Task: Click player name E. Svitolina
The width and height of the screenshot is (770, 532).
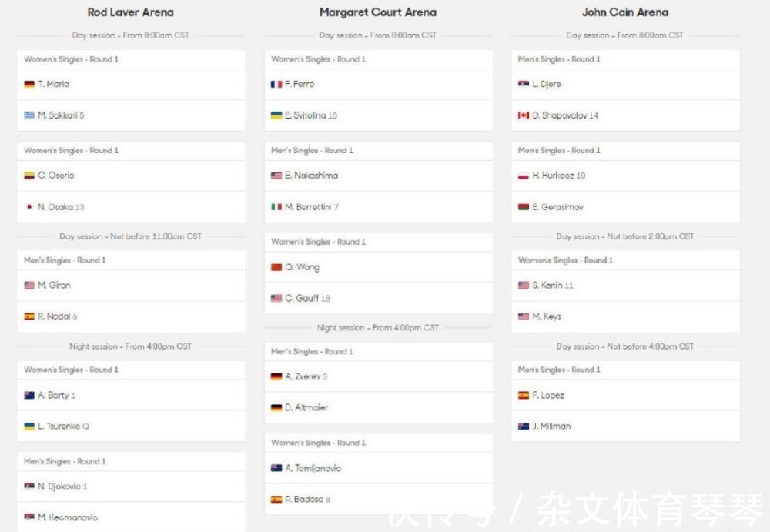Action: coord(306,115)
